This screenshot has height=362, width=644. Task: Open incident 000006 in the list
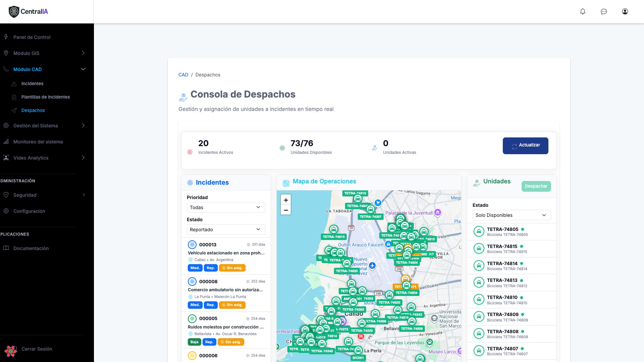226,355
